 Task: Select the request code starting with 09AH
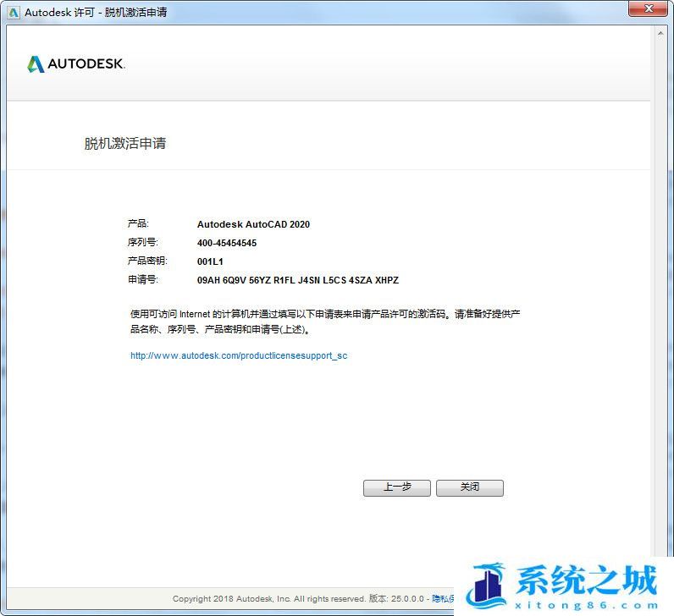(298, 280)
